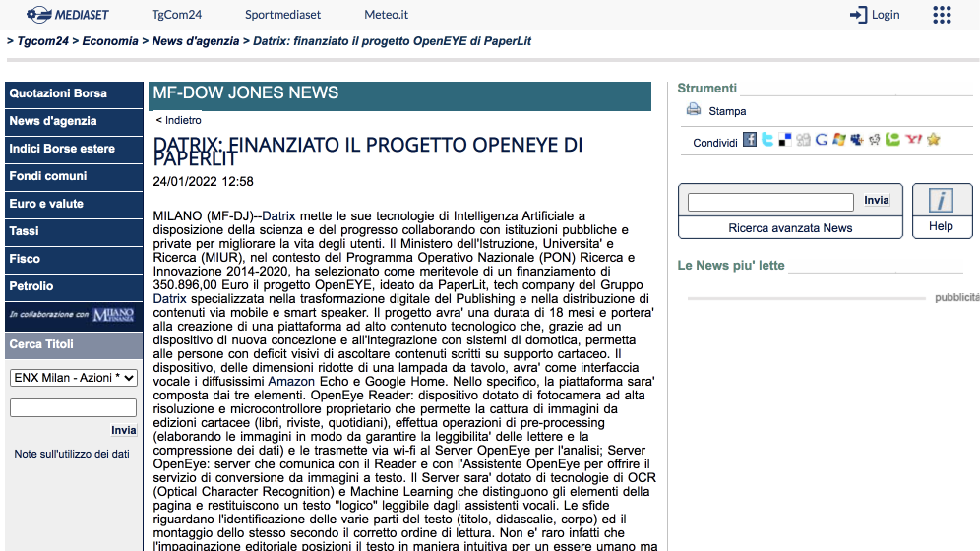Image resolution: width=980 pixels, height=551 pixels.
Task: Share the article on Facebook
Action: [750, 140]
